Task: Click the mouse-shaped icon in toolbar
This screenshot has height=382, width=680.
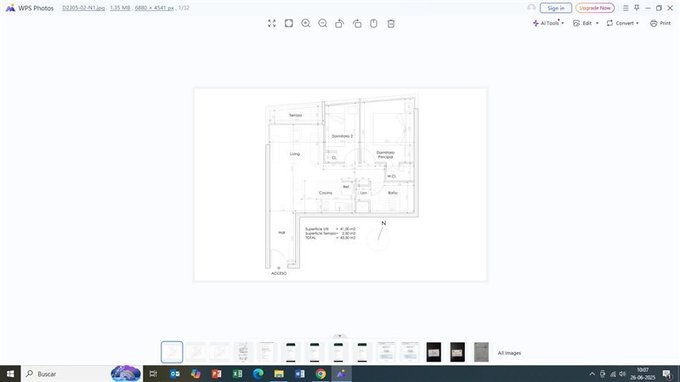Action: (x=374, y=23)
